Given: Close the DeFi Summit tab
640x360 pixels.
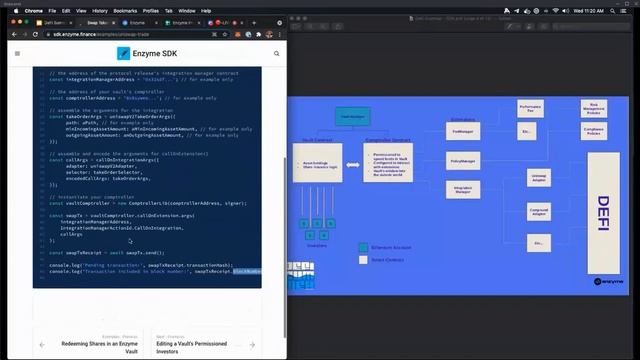Looking at the screenshot, I should [71, 23].
